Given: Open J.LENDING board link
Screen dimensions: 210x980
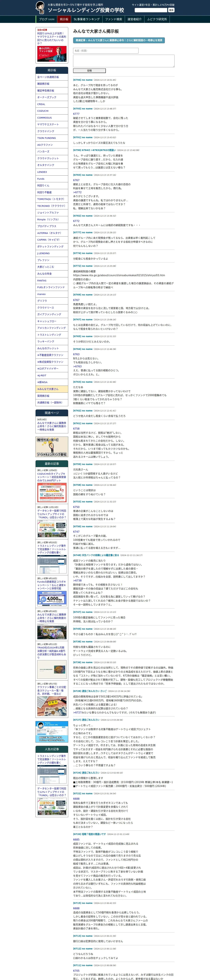Looking at the screenshot, I should point(52,253).
